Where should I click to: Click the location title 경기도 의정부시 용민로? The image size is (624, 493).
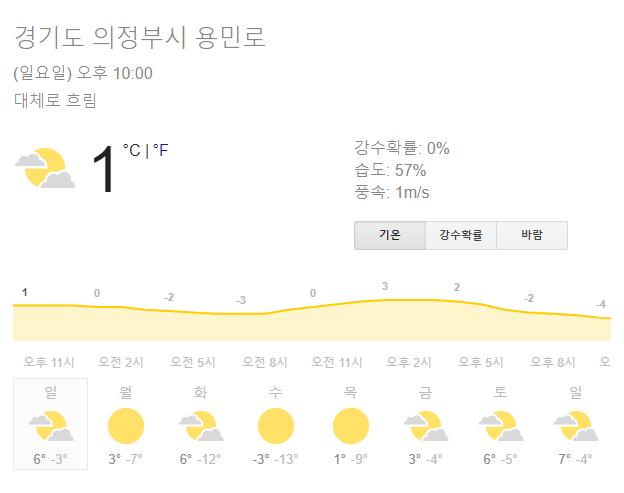[140, 38]
